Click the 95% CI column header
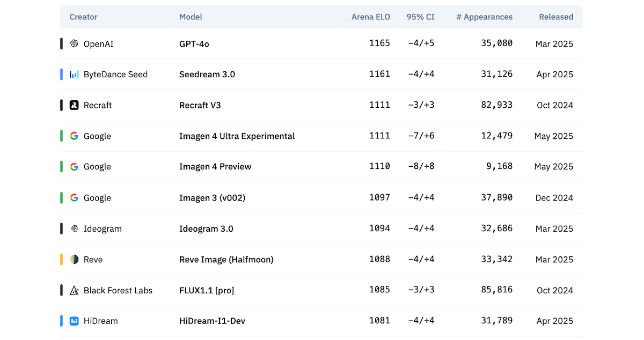Screen dimensions: 644x340 click(420, 17)
